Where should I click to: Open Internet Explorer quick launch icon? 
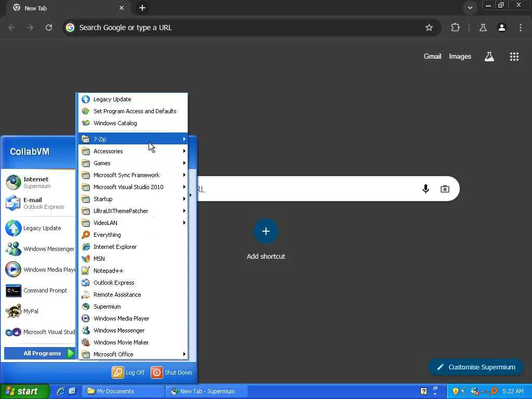pyautogui.click(x=61, y=391)
